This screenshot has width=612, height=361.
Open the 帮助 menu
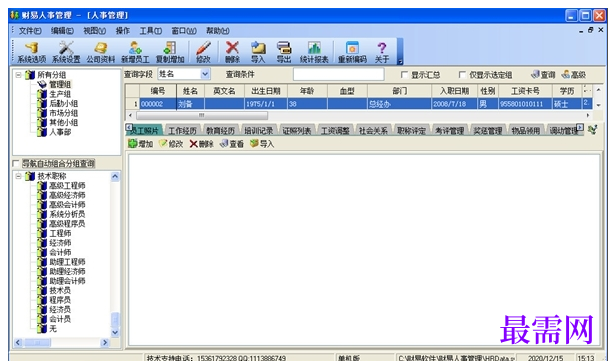coord(218,30)
